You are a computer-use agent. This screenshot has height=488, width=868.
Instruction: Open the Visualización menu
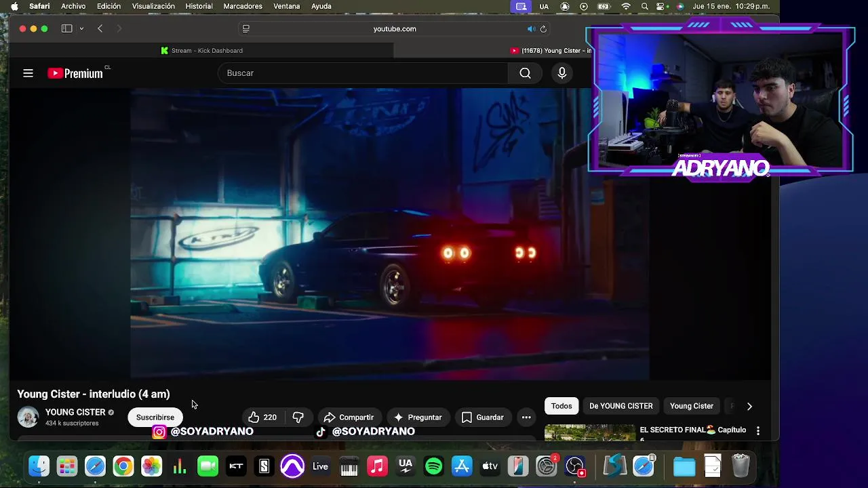click(153, 6)
